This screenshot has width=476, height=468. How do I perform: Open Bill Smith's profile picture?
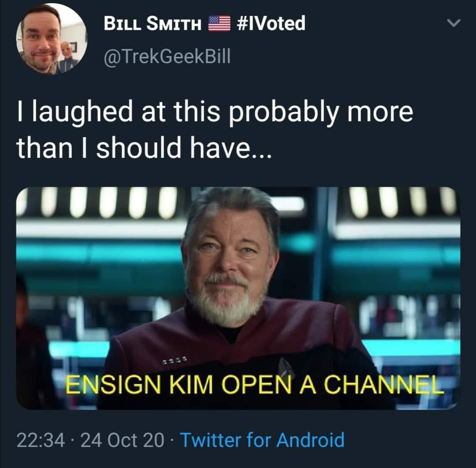tap(52, 39)
